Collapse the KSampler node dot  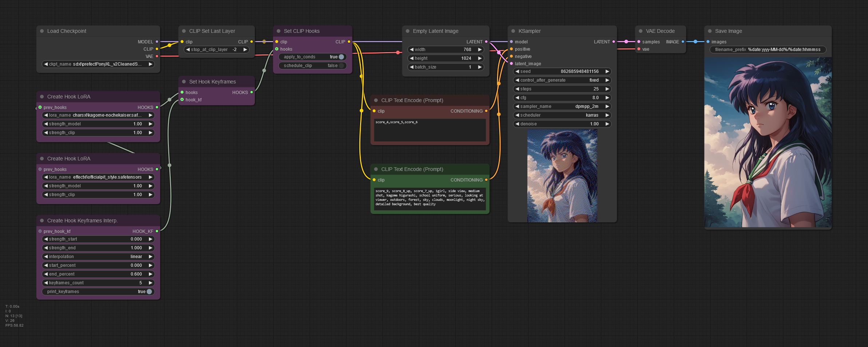(513, 31)
